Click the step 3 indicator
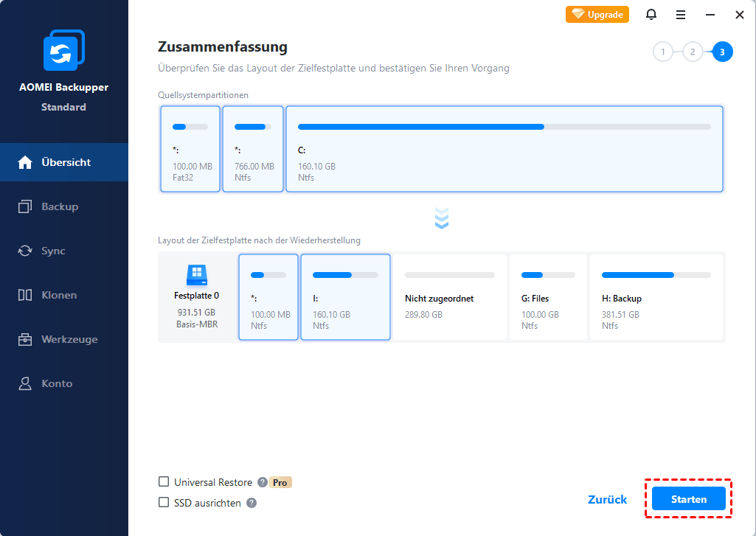 point(722,52)
